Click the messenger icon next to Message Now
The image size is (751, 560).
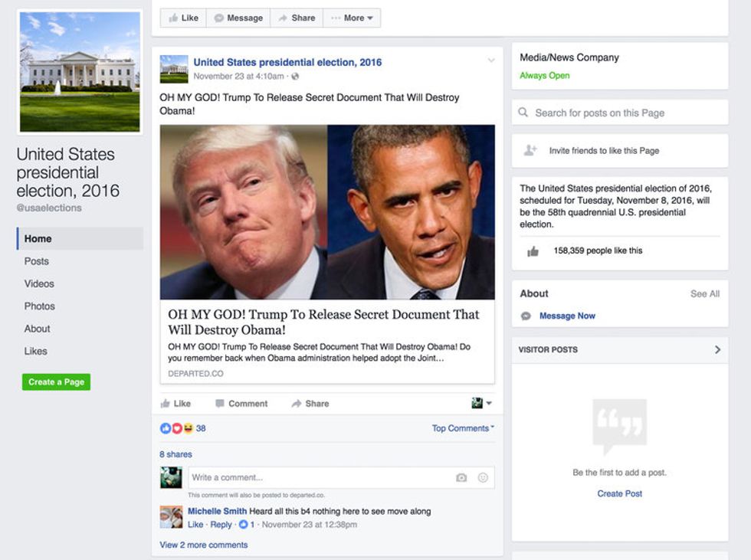point(526,316)
